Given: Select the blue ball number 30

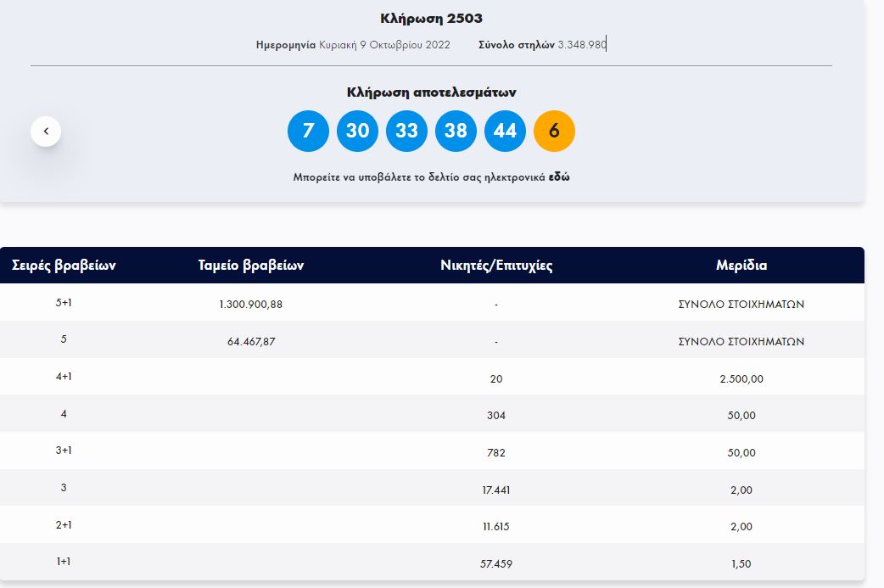Looking at the screenshot, I should (357, 132).
